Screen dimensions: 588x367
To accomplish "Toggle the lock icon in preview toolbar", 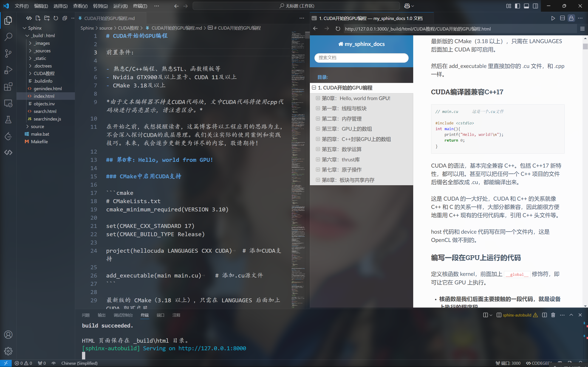I will click(x=571, y=18).
